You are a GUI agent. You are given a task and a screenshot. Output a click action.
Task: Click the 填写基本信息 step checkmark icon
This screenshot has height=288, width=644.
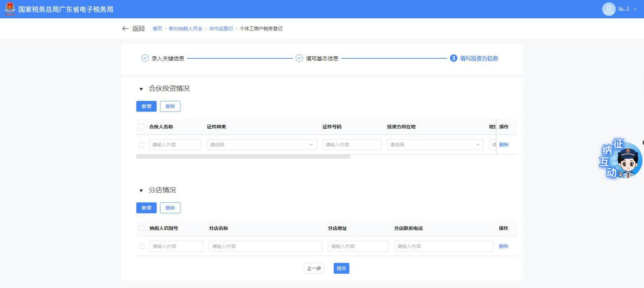pyautogui.click(x=299, y=58)
